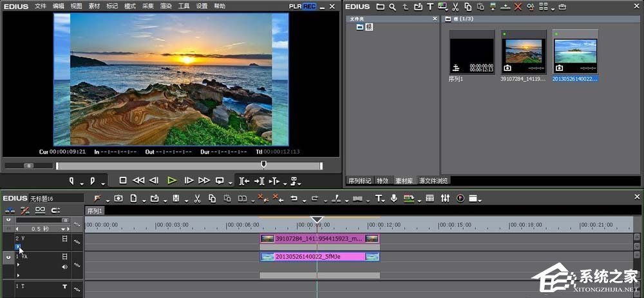Click the Search magnifier icon in the bin toolbar
The image size is (644, 298).
point(392,7)
